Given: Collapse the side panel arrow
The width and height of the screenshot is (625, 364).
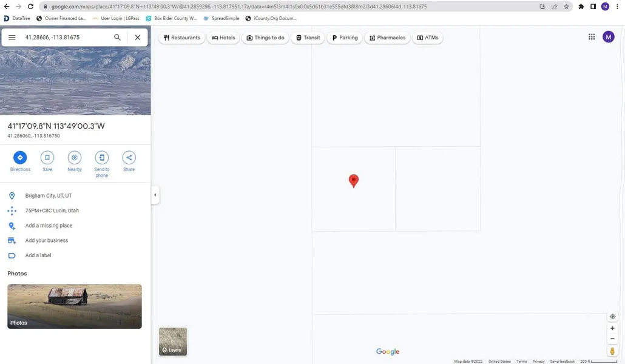Looking at the screenshot, I should [x=155, y=195].
